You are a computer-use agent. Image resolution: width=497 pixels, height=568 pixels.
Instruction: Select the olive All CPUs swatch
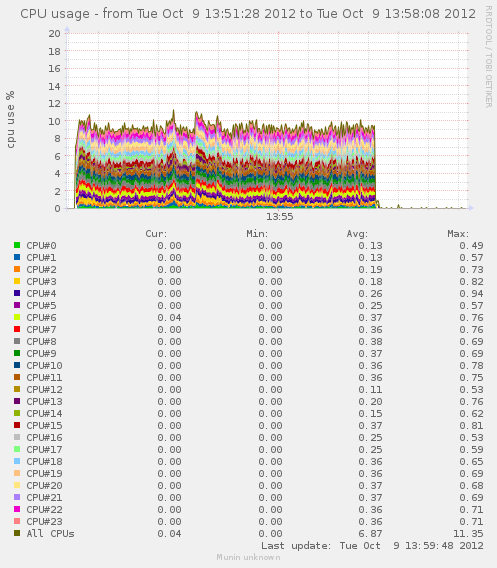coord(17,533)
